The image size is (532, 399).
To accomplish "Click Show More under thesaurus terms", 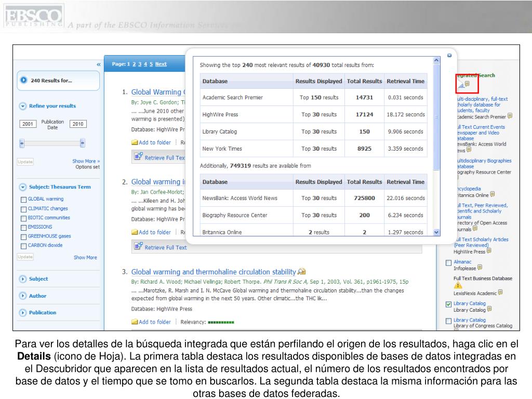I will coord(85,258).
